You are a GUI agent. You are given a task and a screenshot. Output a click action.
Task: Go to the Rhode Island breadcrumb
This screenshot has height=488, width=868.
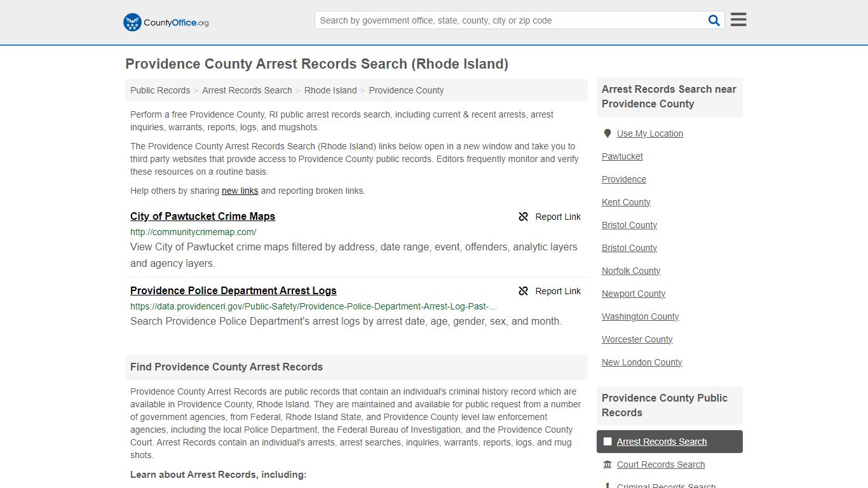coord(330,90)
